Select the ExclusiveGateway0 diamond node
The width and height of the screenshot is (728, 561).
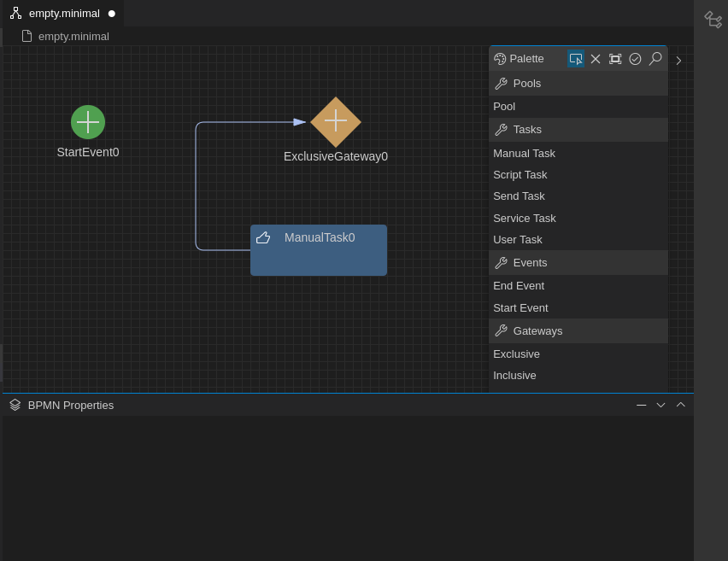[336, 122]
